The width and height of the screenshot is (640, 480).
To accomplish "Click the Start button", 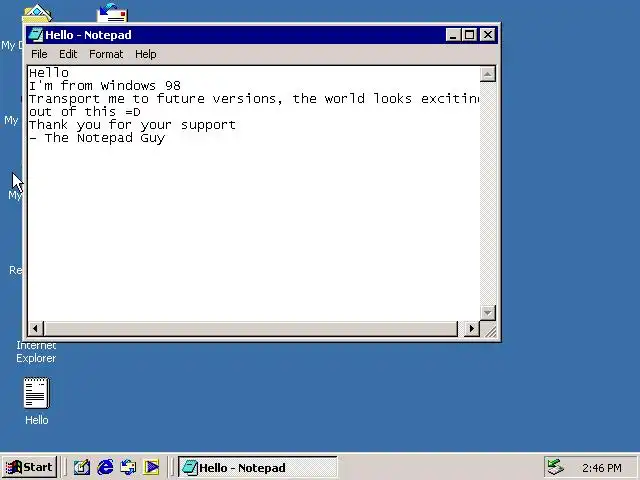I will coord(29,467).
